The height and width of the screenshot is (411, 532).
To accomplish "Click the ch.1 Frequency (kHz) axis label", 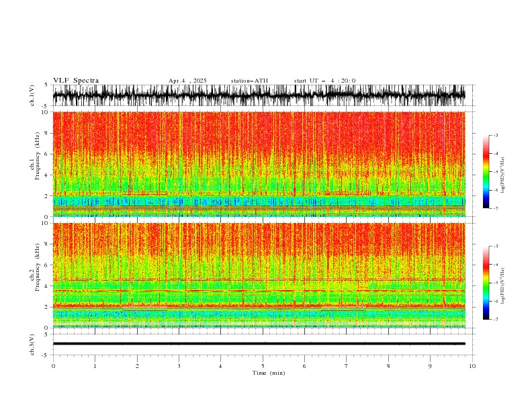I will click(35, 156).
